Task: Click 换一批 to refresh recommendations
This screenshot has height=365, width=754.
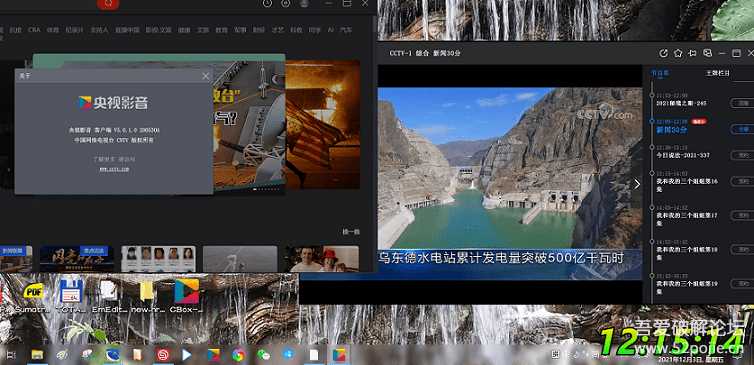Action: pos(351,232)
